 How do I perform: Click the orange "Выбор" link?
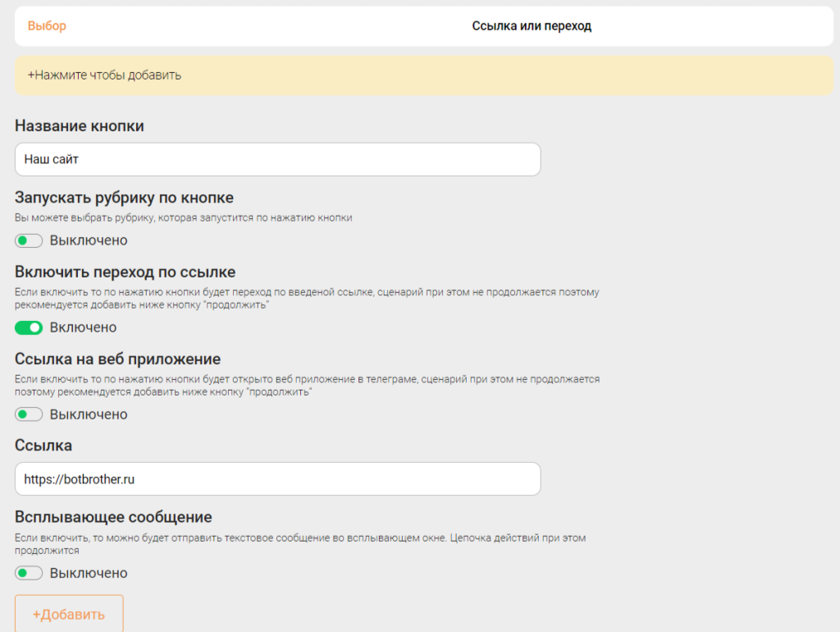click(47, 25)
